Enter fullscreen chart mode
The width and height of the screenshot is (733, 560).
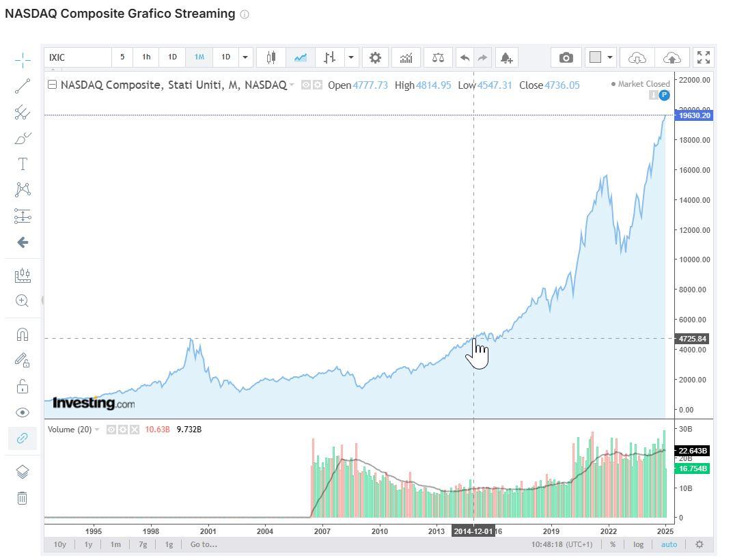[703, 57]
